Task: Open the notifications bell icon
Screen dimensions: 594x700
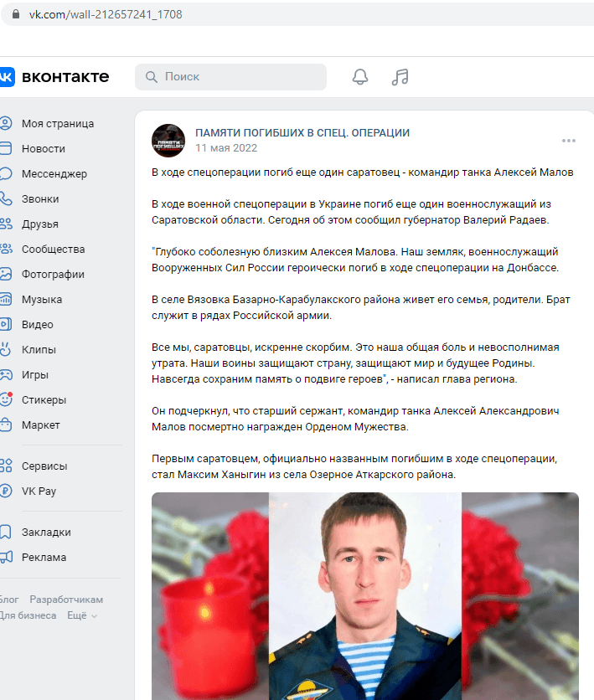Action: [360, 77]
